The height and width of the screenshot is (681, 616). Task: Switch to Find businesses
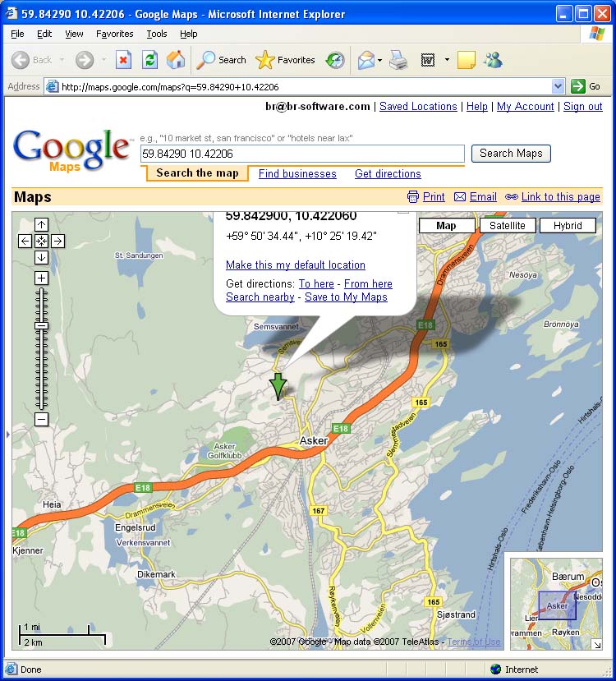click(x=297, y=173)
